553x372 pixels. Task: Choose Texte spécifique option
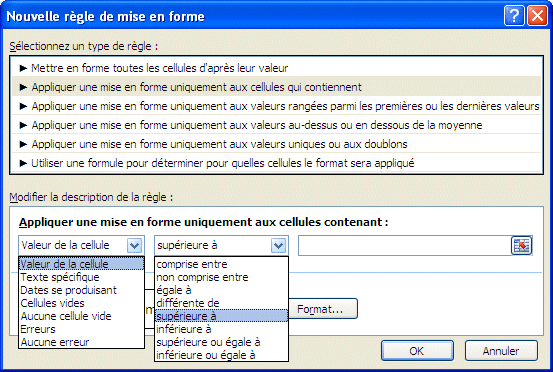pos(81,277)
